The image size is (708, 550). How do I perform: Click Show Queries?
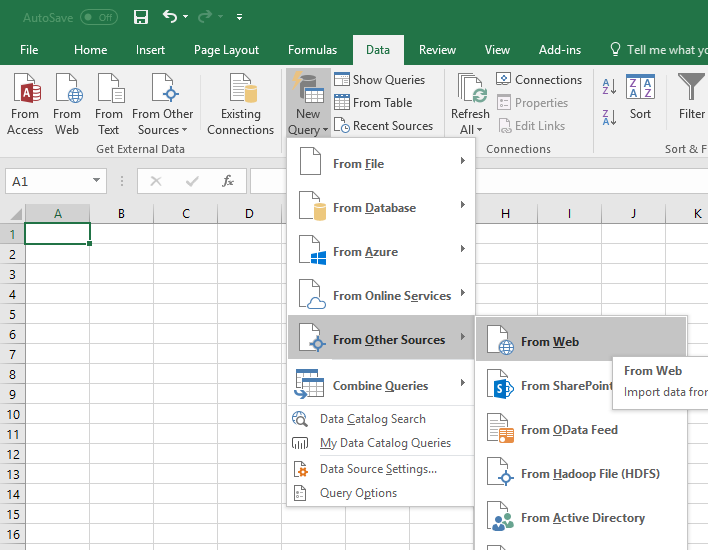[x=380, y=79]
